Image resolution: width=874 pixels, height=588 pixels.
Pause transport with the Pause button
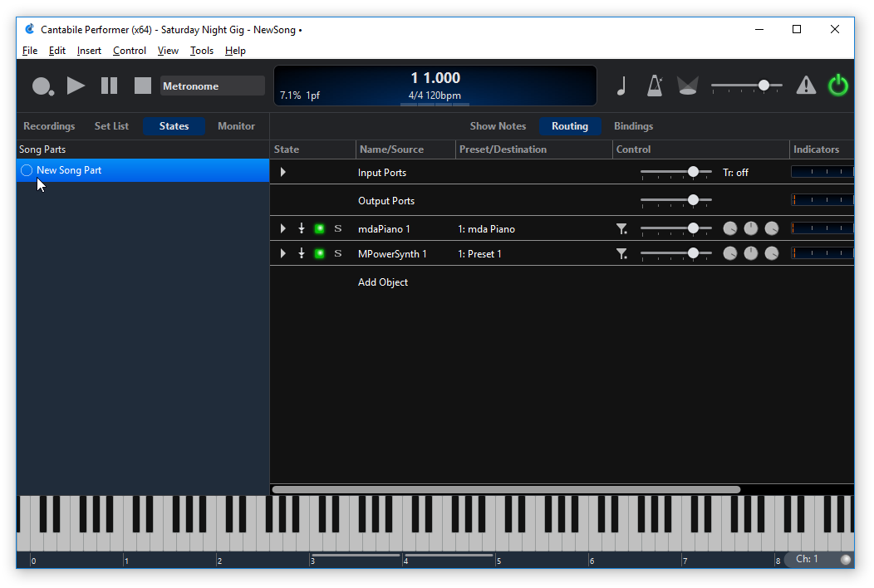pos(110,86)
